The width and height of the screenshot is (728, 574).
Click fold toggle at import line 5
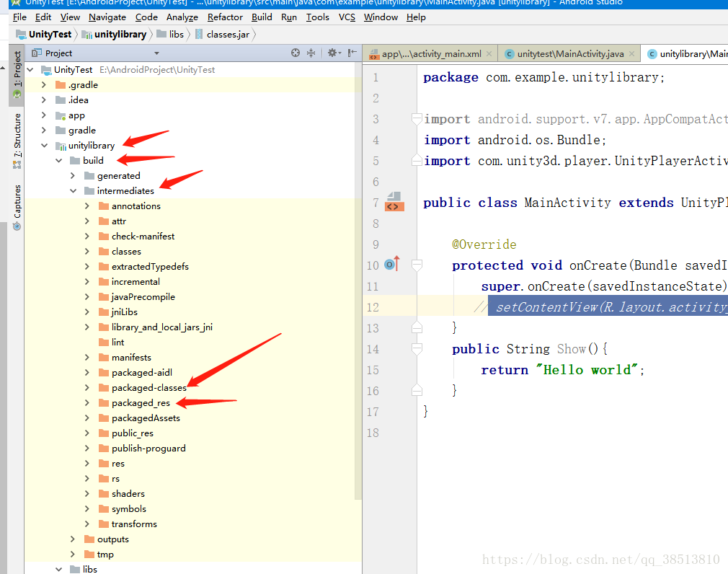417,161
